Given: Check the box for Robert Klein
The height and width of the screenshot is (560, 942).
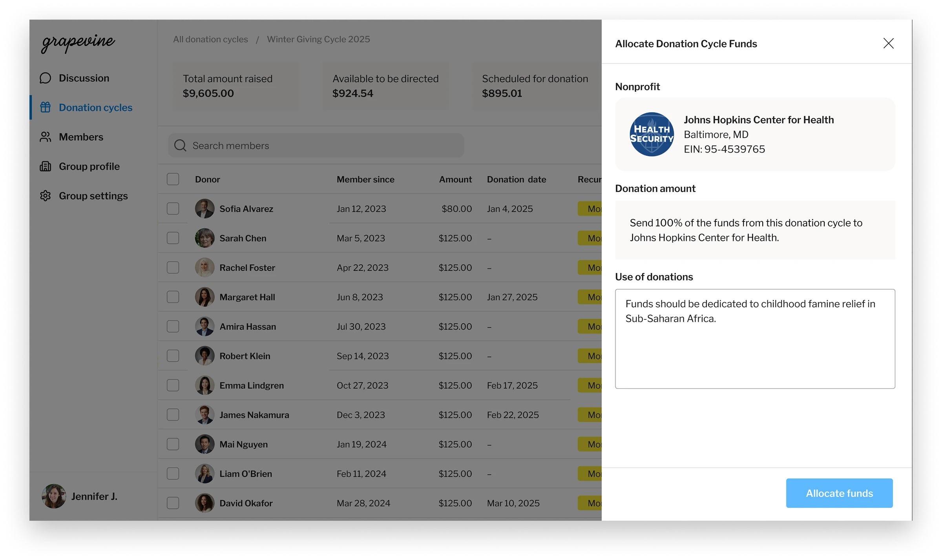Looking at the screenshot, I should [x=173, y=356].
